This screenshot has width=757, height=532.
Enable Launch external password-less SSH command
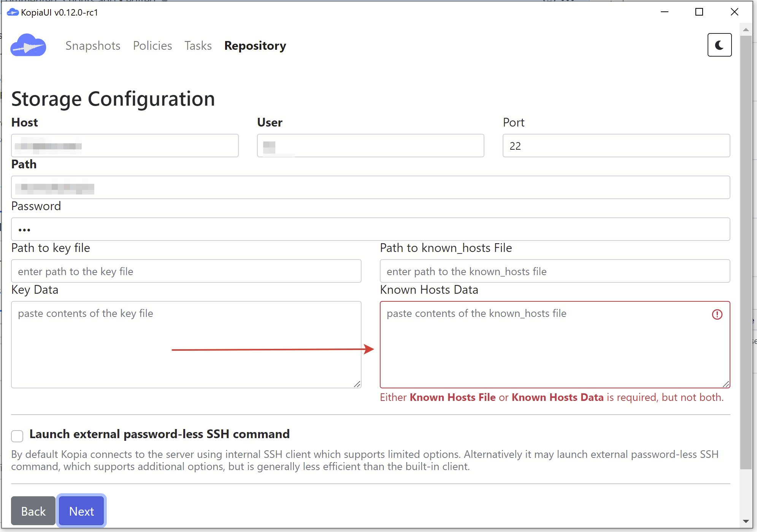tap(17, 436)
